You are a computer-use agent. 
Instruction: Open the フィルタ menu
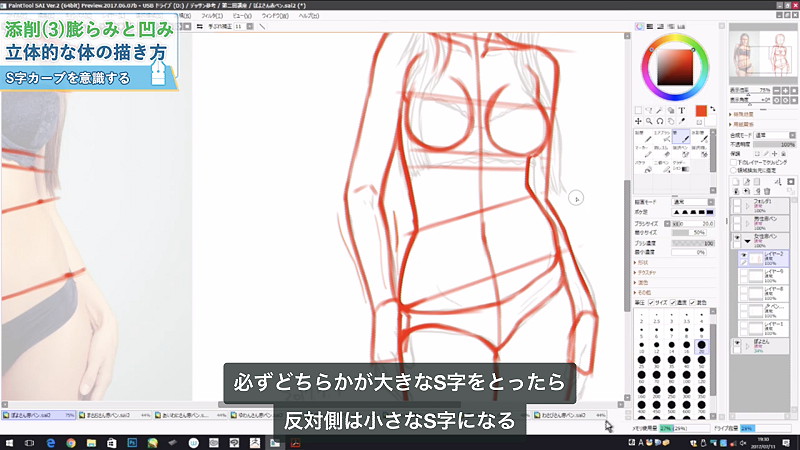pos(212,16)
